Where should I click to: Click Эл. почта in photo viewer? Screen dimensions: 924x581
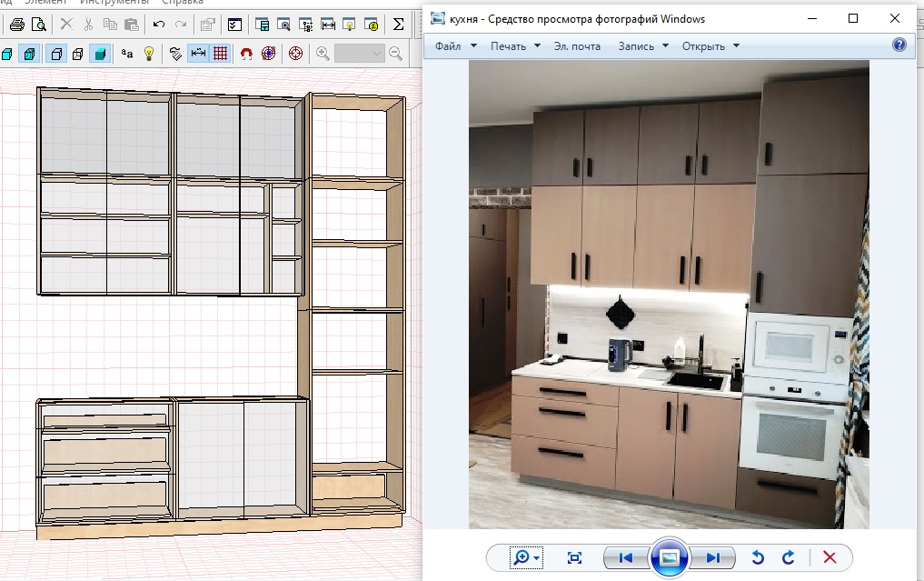[577, 46]
